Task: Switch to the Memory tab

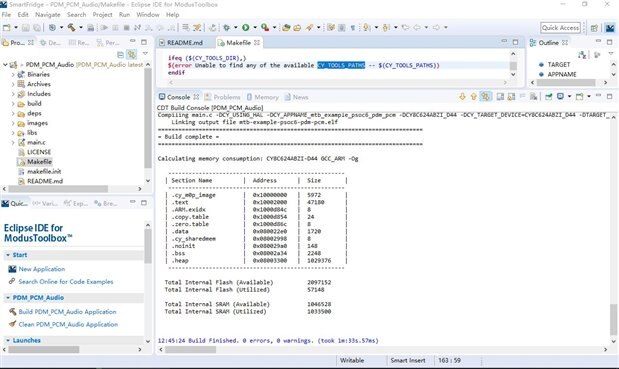Action: pyautogui.click(x=263, y=97)
